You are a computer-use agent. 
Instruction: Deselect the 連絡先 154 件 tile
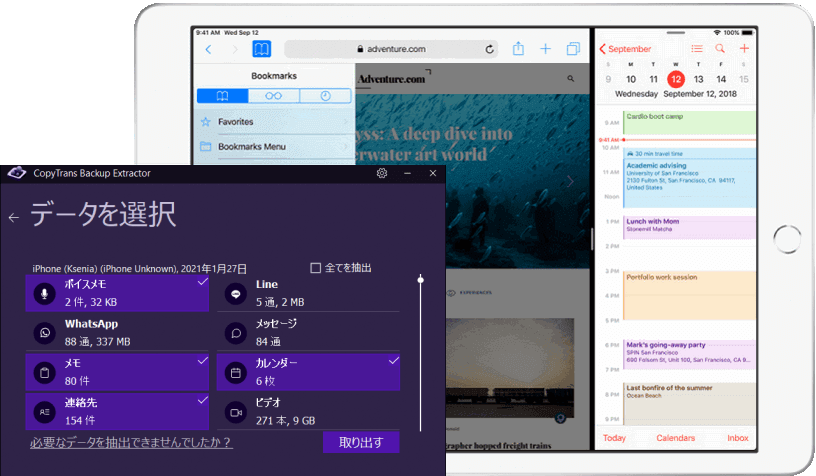pyautogui.click(x=117, y=412)
